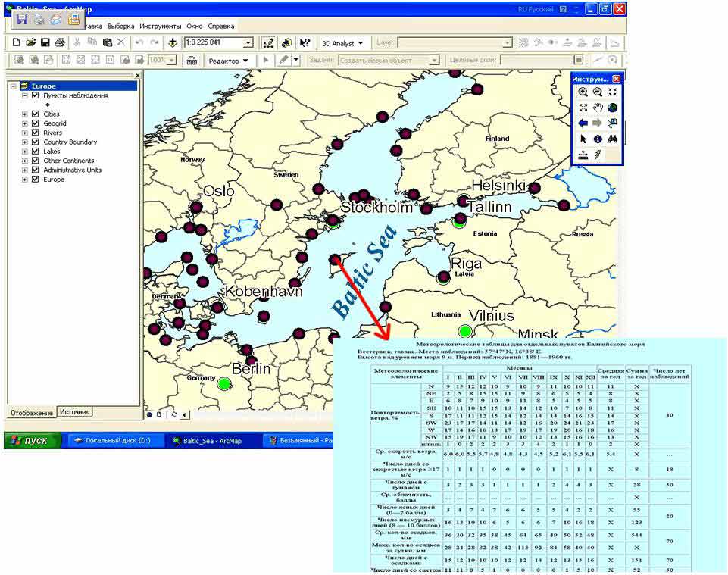
Task: Activate the Pan hand tool
Action: [x=597, y=108]
